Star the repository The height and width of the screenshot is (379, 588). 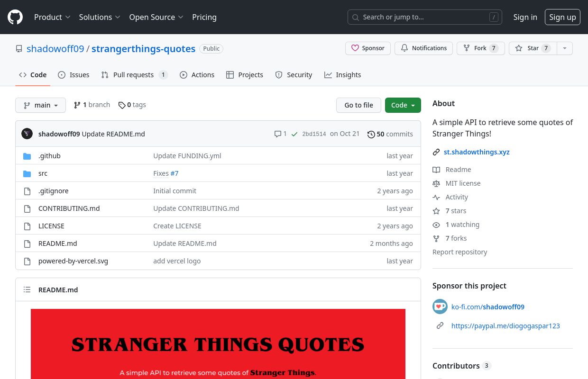(533, 48)
